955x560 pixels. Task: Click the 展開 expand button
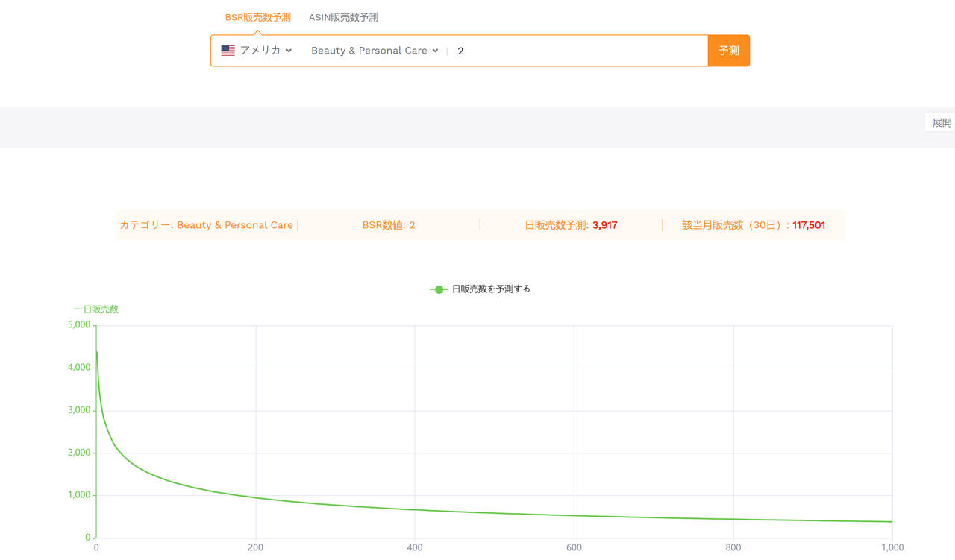941,122
